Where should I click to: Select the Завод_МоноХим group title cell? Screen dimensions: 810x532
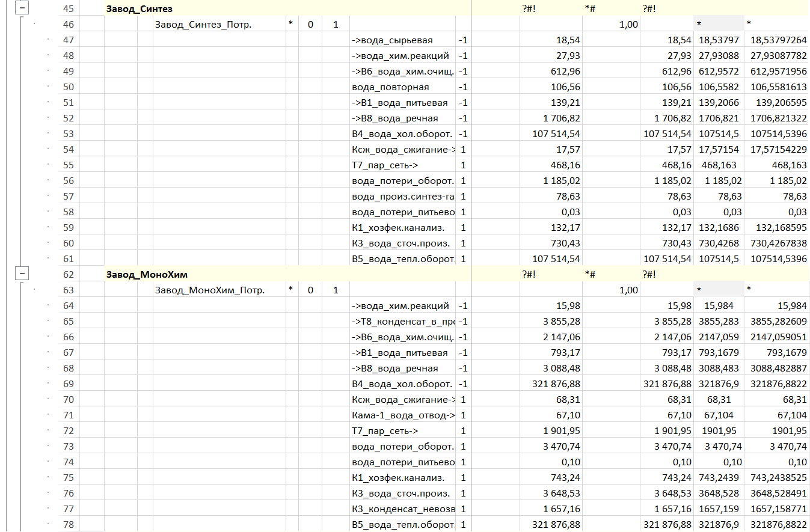147,275
